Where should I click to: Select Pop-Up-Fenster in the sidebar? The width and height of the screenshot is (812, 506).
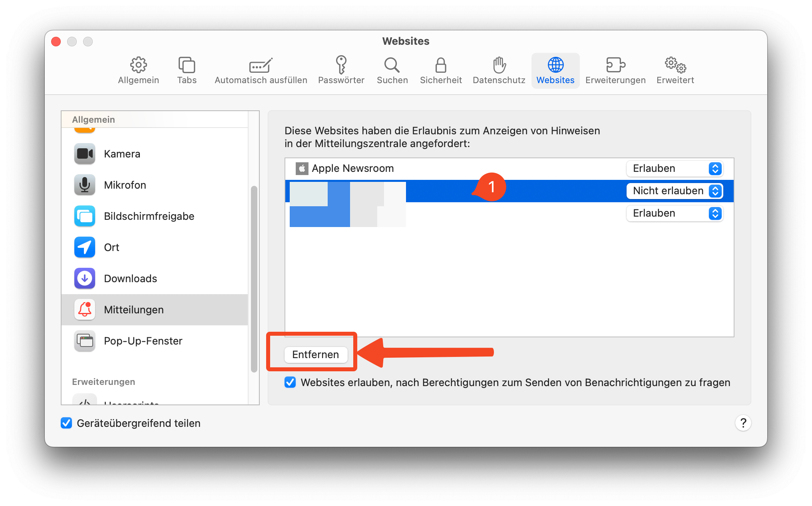143,341
